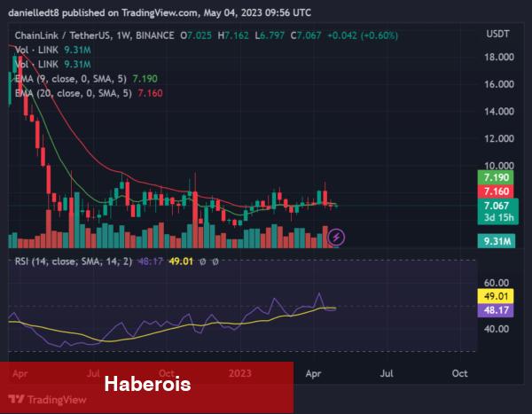532x414 pixels.
Task: Select the ChainLink / TetherUS symbol title
Action: click(94, 35)
